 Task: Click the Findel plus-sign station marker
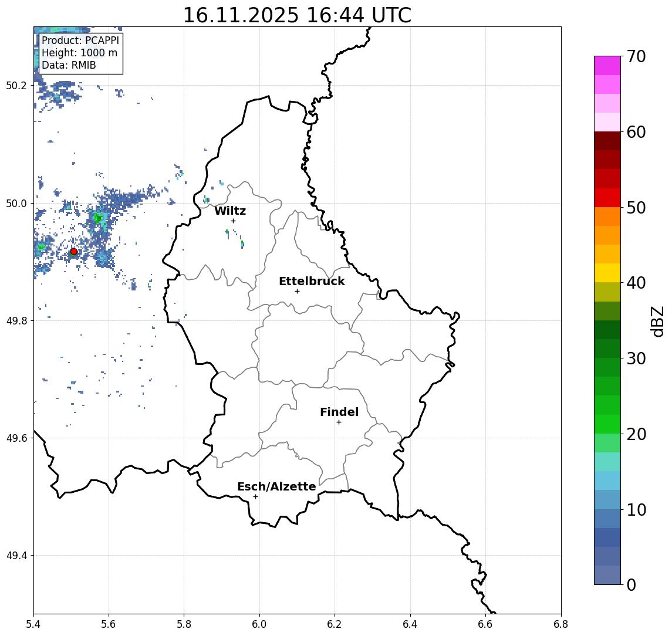339,422
